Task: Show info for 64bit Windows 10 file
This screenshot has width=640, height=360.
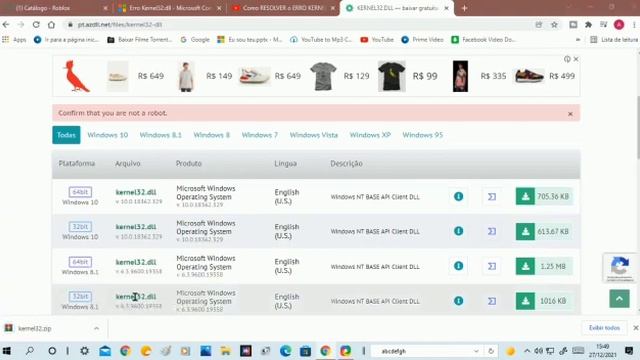Action: point(458,196)
